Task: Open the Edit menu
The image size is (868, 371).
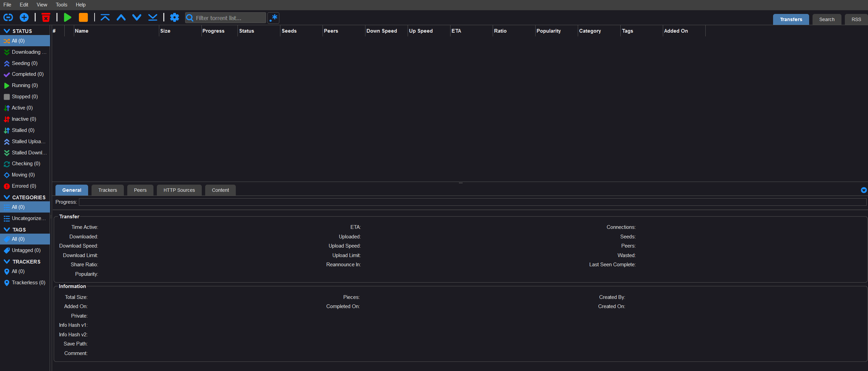Action: point(24,5)
